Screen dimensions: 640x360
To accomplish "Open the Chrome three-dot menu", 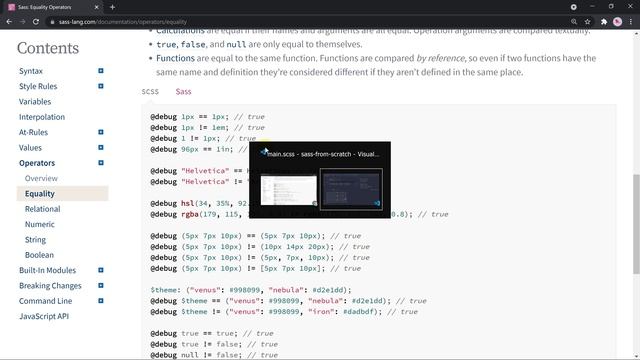I will point(631,22).
